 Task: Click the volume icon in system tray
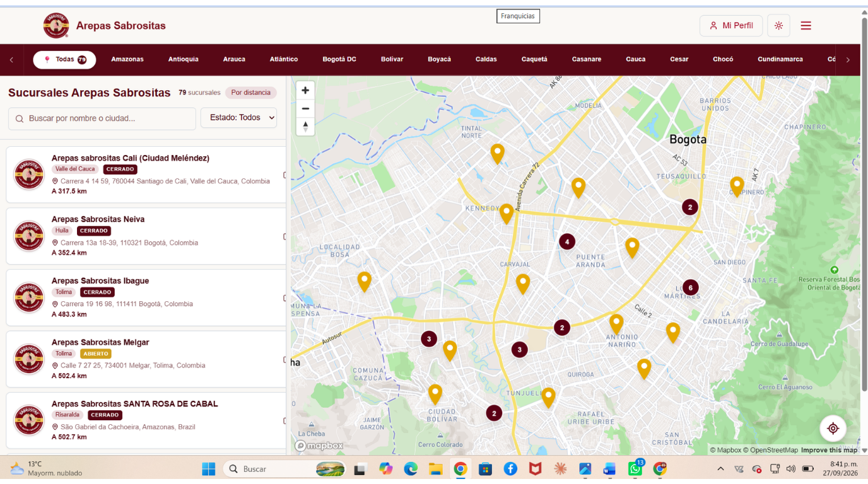click(x=790, y=469)
